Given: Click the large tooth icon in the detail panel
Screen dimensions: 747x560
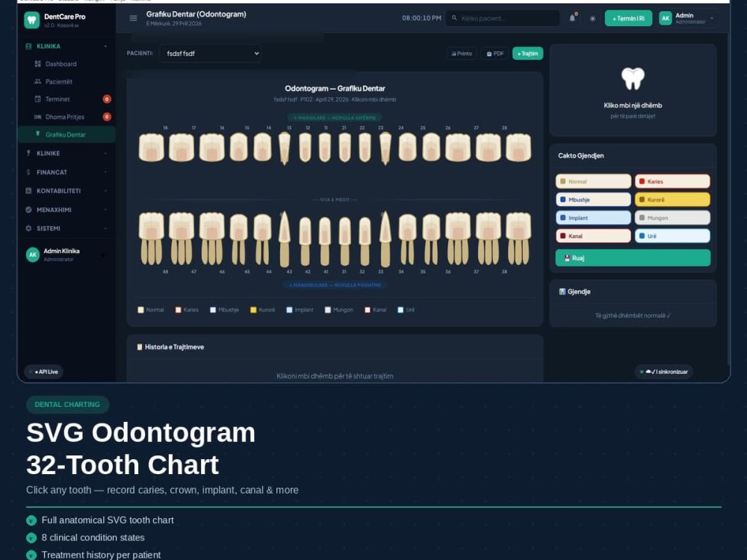Looking at the screenshot, I should click(x=633, y=78).
